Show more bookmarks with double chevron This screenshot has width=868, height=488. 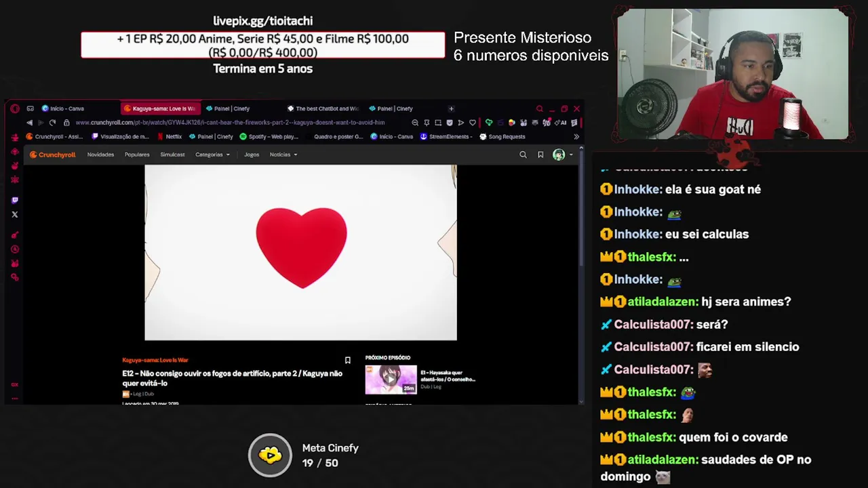click(x=576, y=136)
